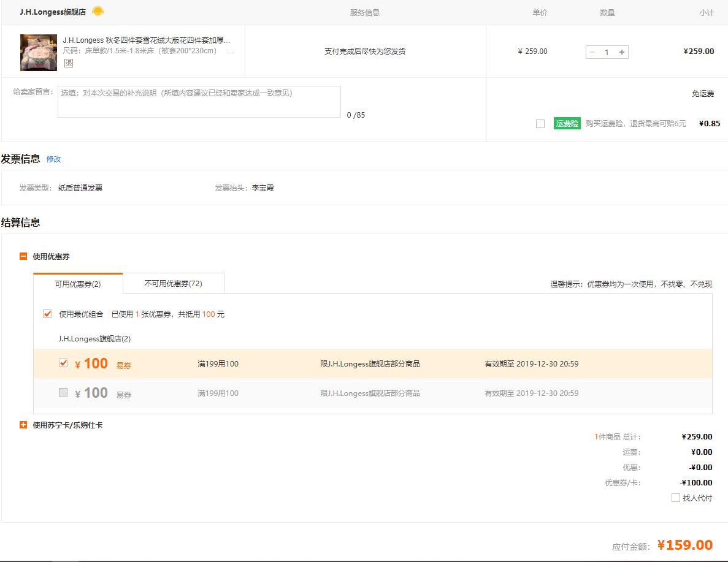
Task: Open the J.H.Longess 秋冬四件套 product title
Action: click(x=147, y=40)
